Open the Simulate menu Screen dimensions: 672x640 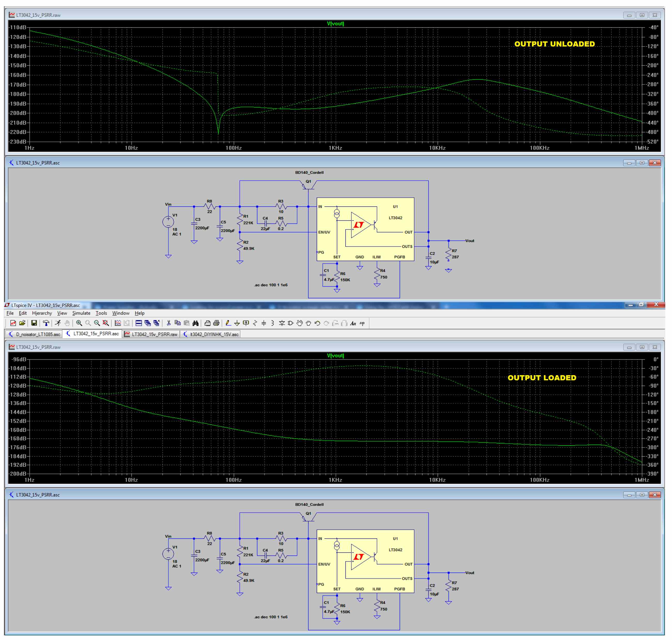coord(81,313)
